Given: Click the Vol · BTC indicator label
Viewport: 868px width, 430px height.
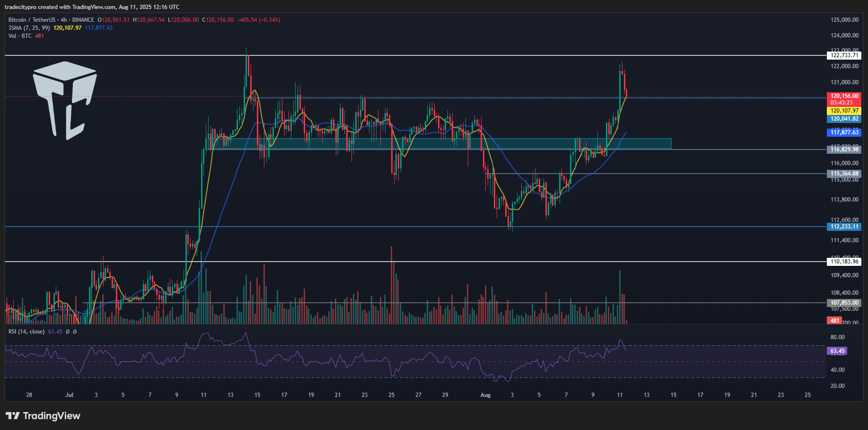Looking at the screenshot, I should point(20,36).
